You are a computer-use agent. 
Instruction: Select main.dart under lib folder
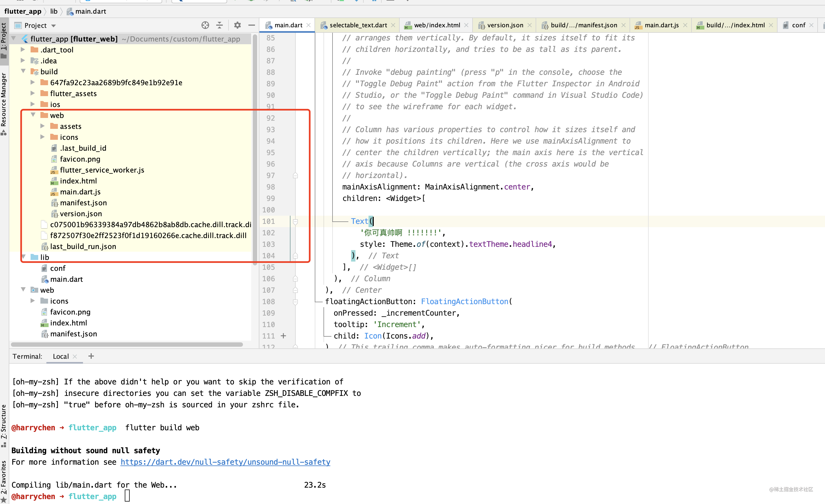(66, 279)
